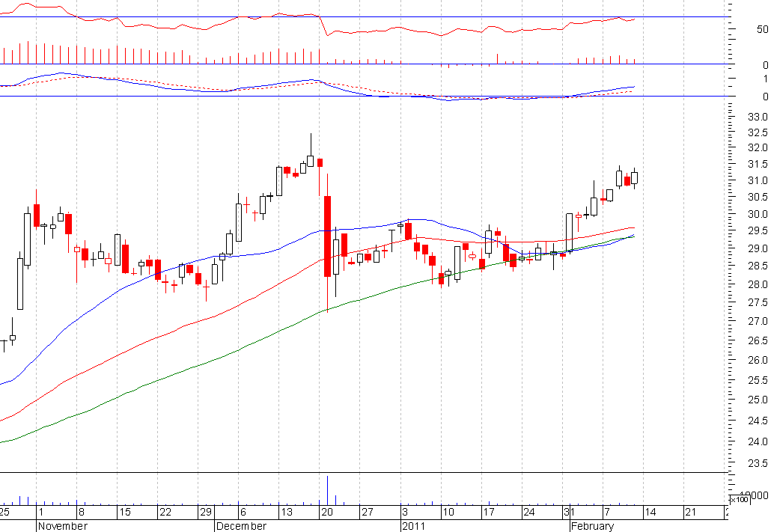Click the 25.5 price level label
The image size is (771, 532).
tap(758, 380)
